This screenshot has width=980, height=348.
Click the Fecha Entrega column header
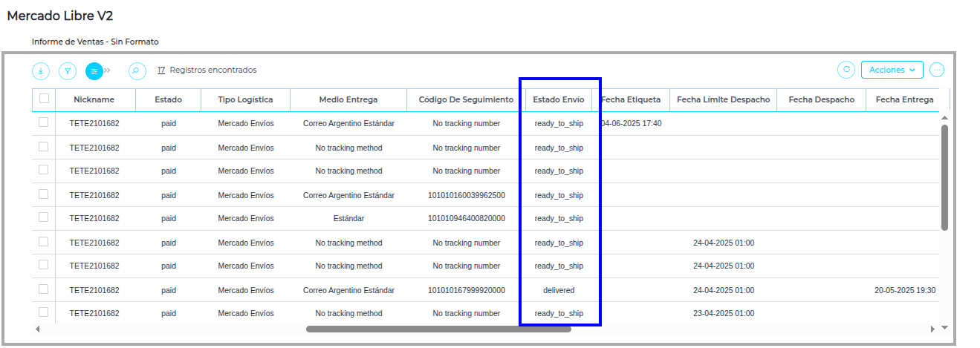click(x=904, y=99)
